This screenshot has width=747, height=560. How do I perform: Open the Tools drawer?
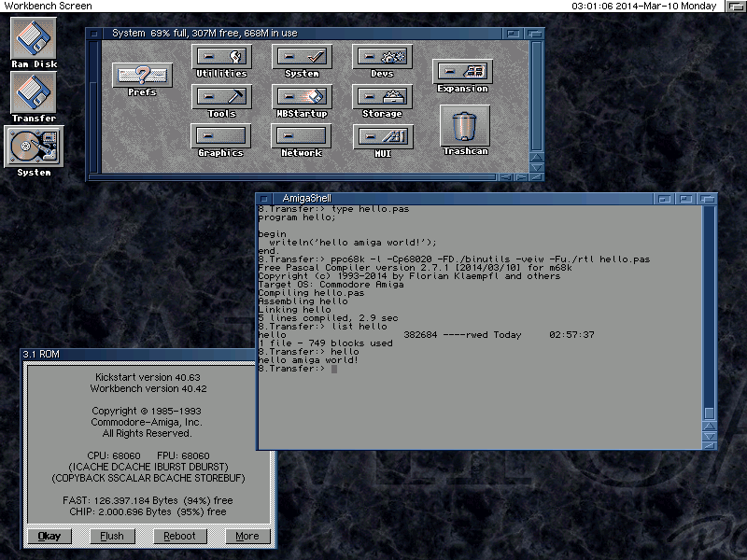(221, 102)
